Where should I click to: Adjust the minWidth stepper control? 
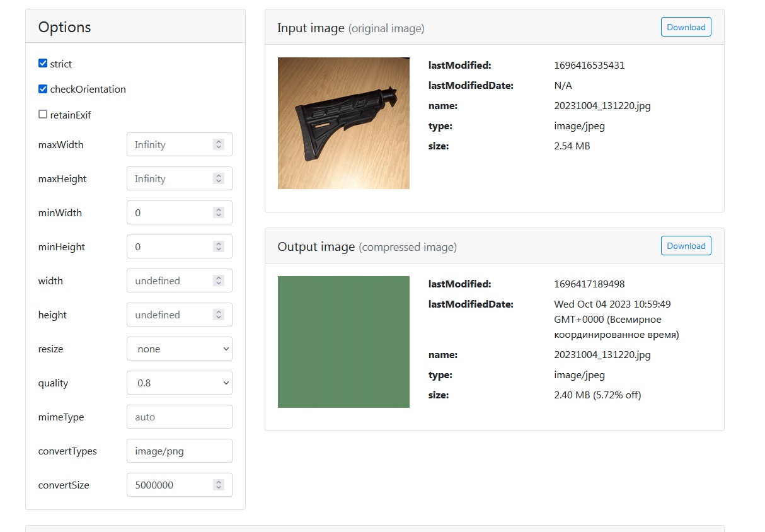219,212
